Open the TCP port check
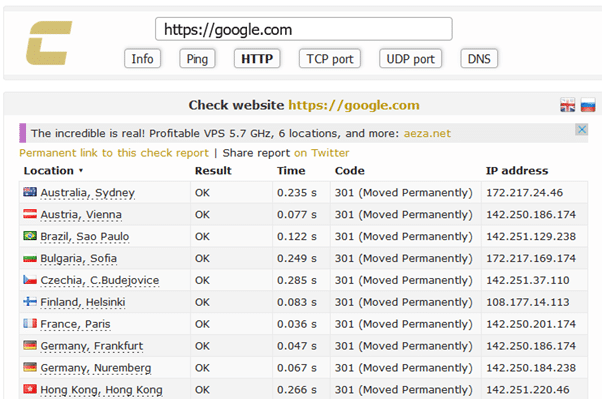 click(330, 59)
